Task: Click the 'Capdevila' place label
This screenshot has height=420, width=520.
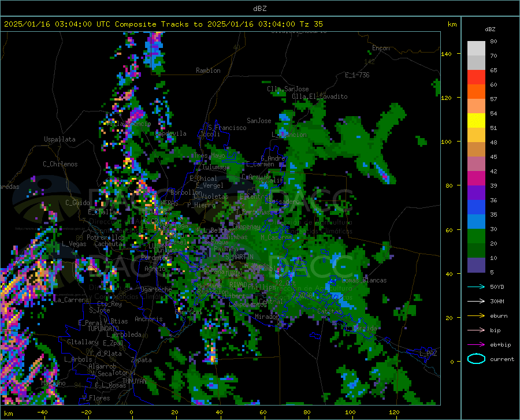Action: click(x=171, y=133)
